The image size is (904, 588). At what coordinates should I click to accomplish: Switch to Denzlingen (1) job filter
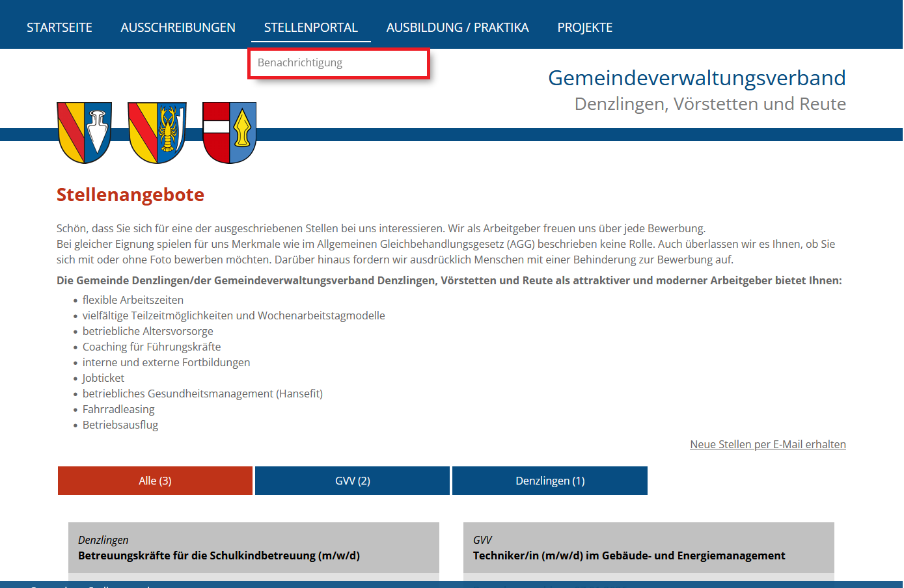click(550, 481)
